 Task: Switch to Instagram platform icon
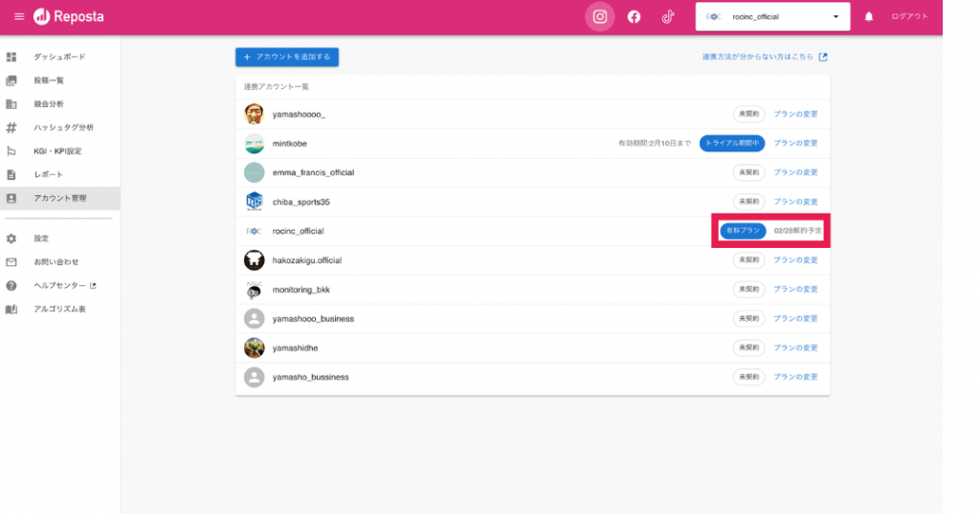(600, 17)
